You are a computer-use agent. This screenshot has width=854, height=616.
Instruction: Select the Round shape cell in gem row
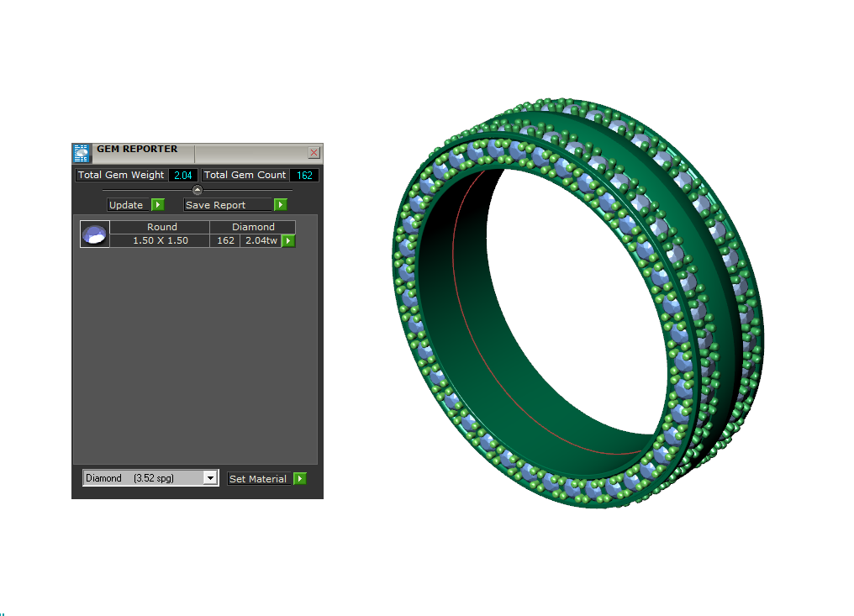[x=161, y=227]
